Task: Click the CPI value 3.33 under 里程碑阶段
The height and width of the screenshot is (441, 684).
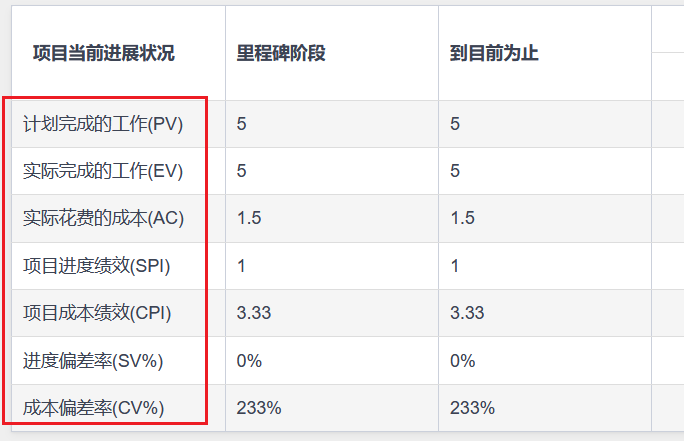Action: (254, 313)
